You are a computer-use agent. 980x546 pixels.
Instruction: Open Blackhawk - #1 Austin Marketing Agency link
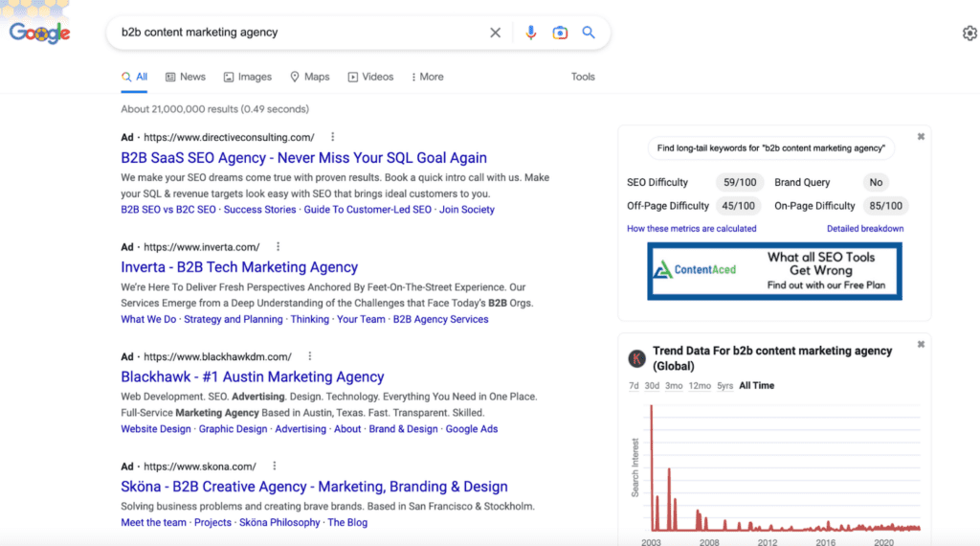pos(253,376)
